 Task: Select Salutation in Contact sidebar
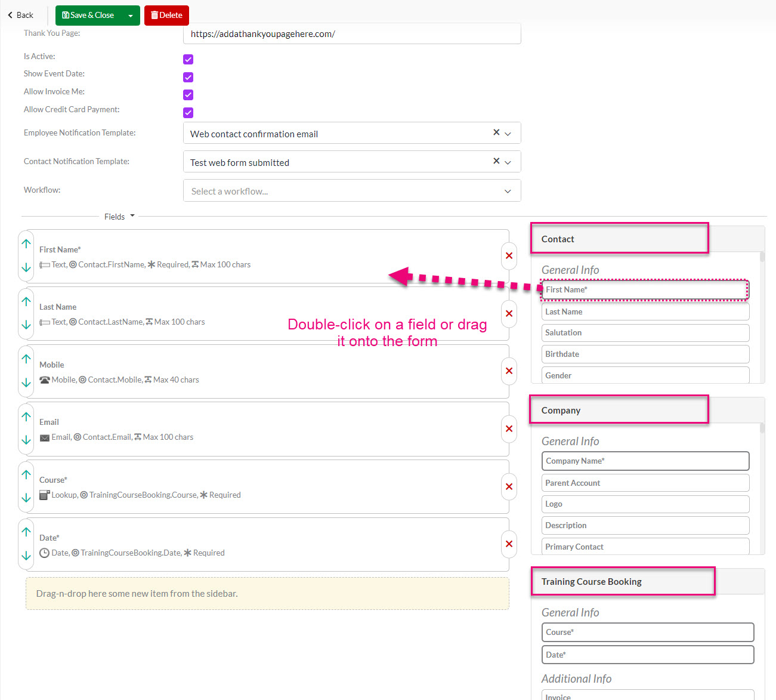coord(645,332)
